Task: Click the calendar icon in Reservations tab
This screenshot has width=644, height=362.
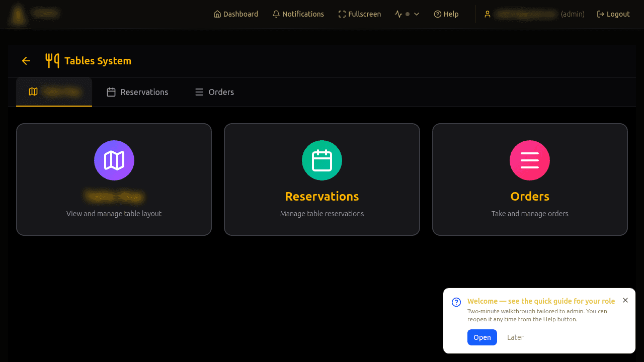Action: click(111, 92)
